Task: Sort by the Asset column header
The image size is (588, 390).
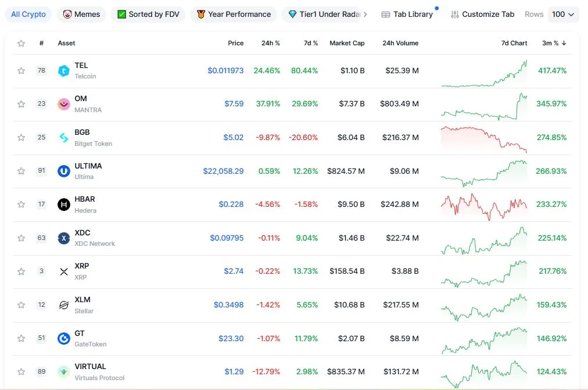Action: 66,43
